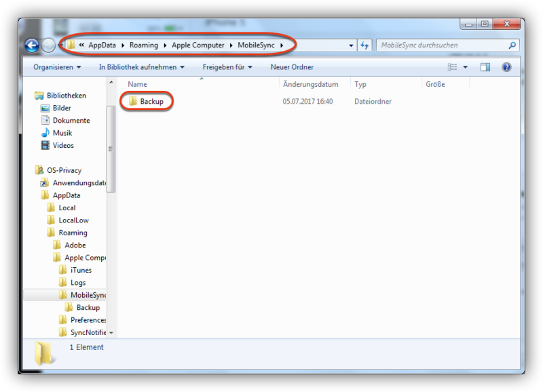The image size is (543, 392).
Task: Open Help via the blue question mark
Action: (x=506, y=67)
